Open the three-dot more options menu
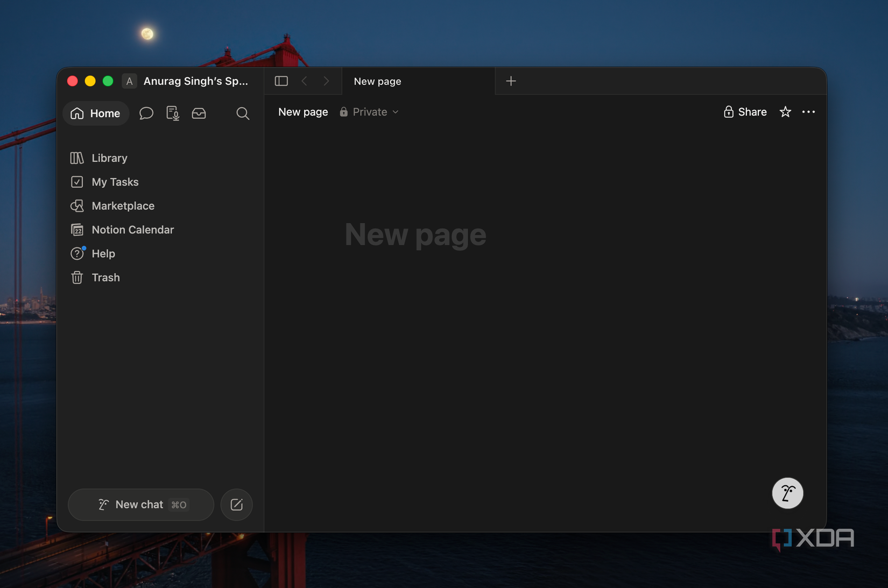The image size is (888, 588). [808, 112]
